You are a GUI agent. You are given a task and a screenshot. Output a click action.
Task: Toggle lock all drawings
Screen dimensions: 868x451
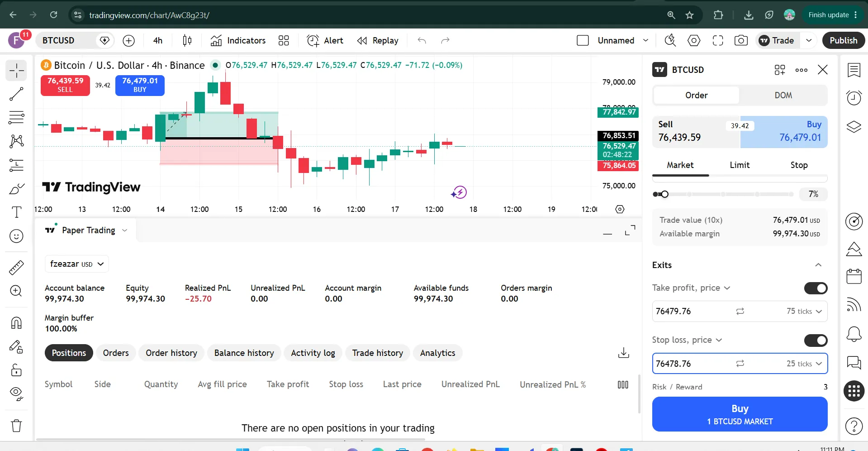tap(16, 370)
